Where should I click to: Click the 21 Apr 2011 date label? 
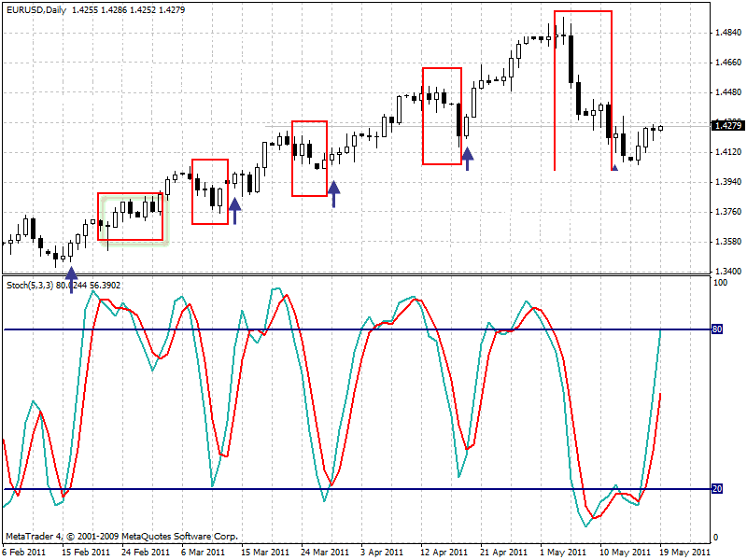pyautogui.click(x=503, y=553)
